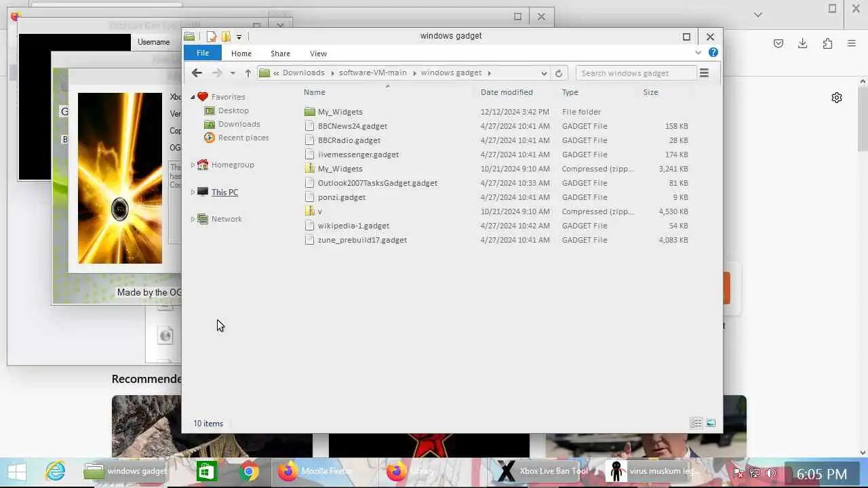Open Explorer Help with the blue question icon
Image resolution: width=868 pixels, height=488 pixels.
[713, 52]
